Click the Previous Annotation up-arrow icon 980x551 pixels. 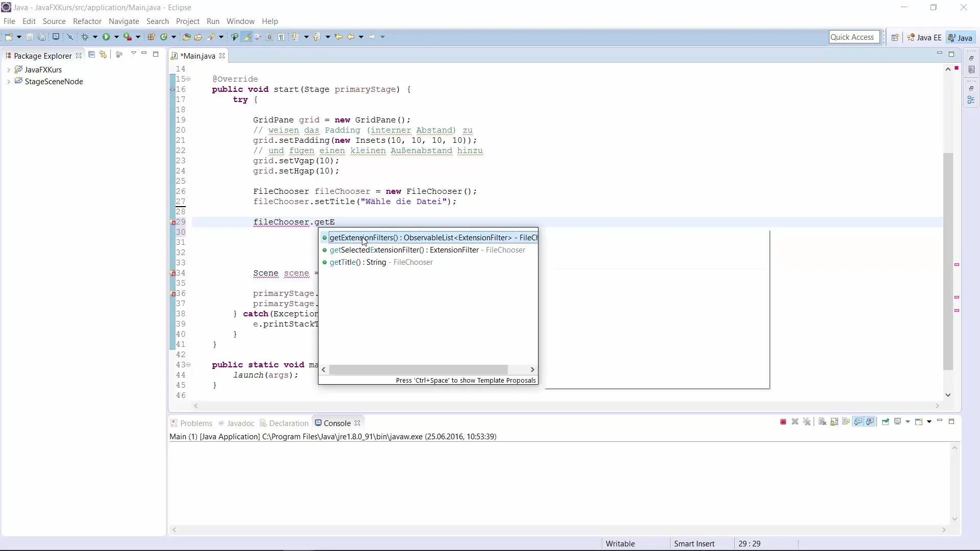click(316, 37)
